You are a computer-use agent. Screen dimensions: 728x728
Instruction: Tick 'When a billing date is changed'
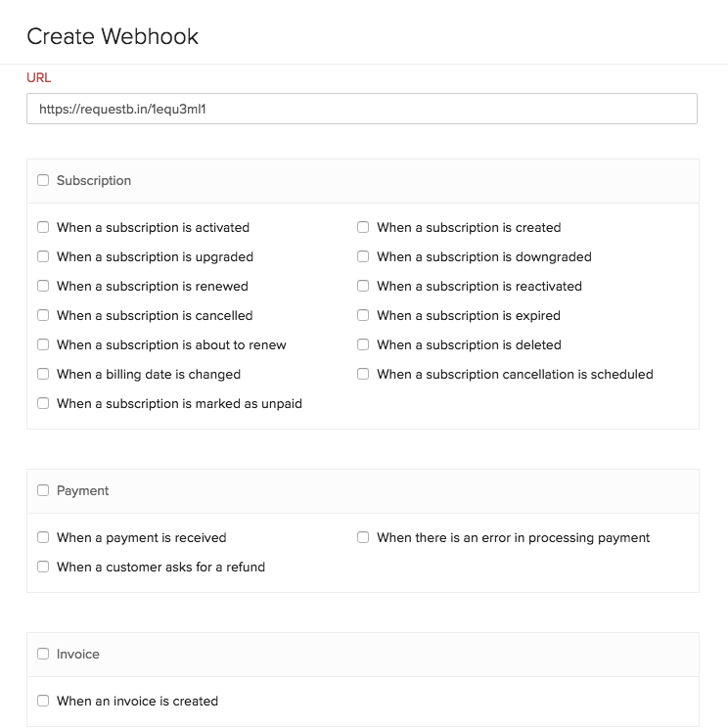tap(43, 374)
